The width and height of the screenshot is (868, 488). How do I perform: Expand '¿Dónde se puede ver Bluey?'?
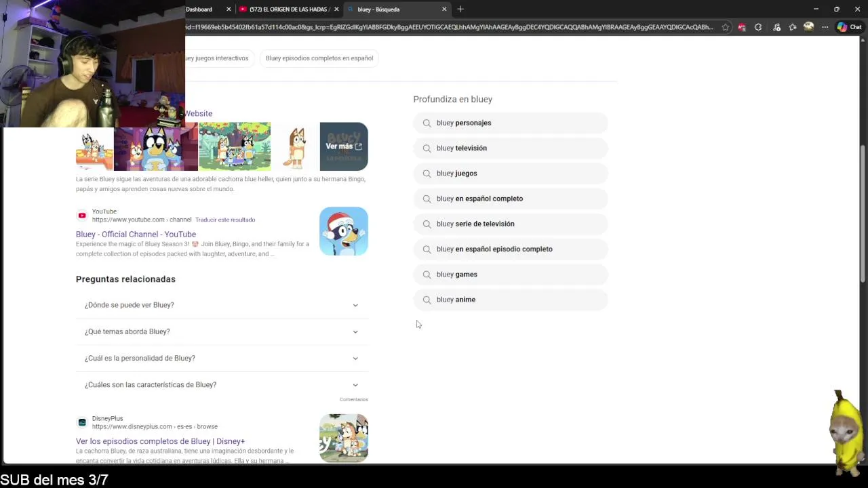[222, 305]
